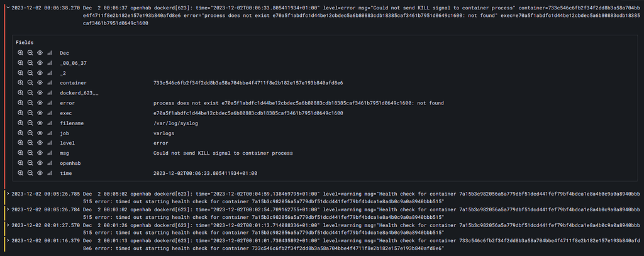Filter out value on error field

[30, 103]
